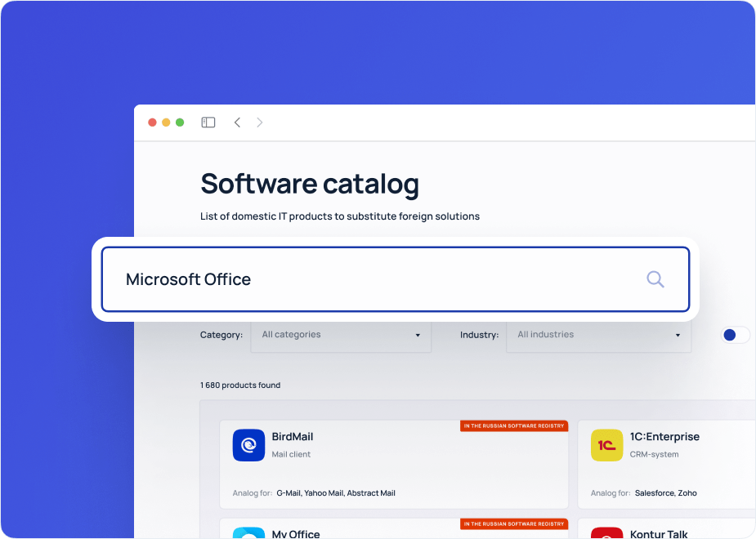Click 'Salesforce, Zoho' analog text
The width and height of the screenshot is (756, 539).
(666, 492)
